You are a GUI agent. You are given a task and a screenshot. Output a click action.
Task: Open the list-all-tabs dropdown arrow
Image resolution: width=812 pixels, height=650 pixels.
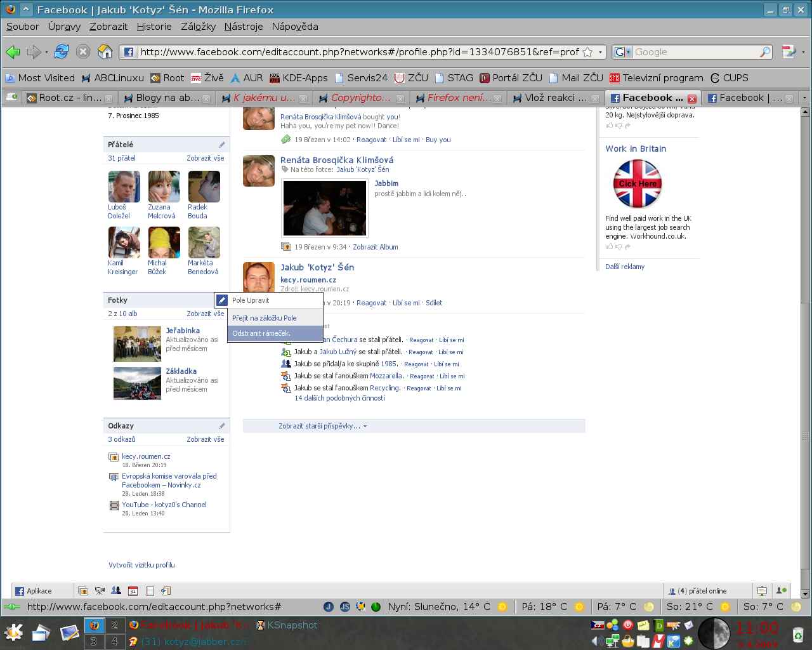[804, 98]
